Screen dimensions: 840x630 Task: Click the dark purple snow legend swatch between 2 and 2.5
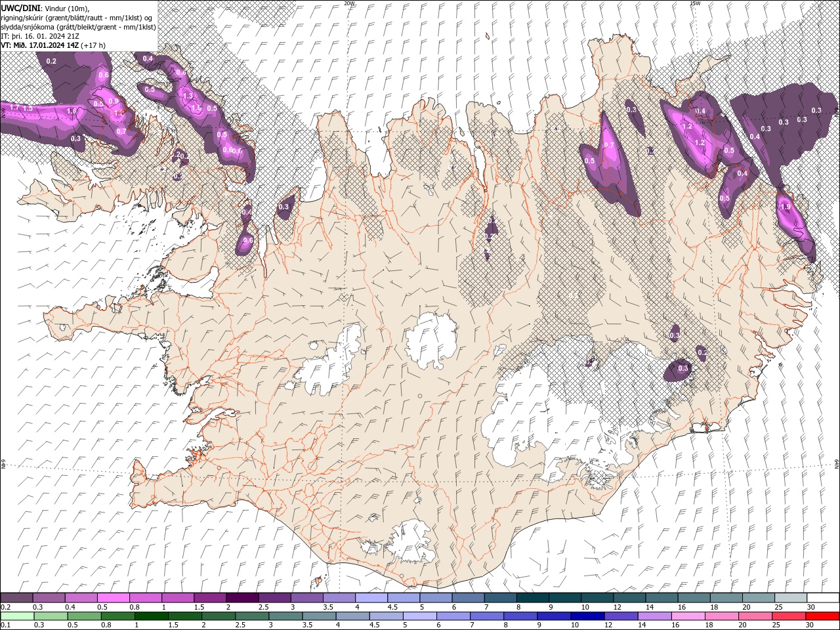(242, 598)
